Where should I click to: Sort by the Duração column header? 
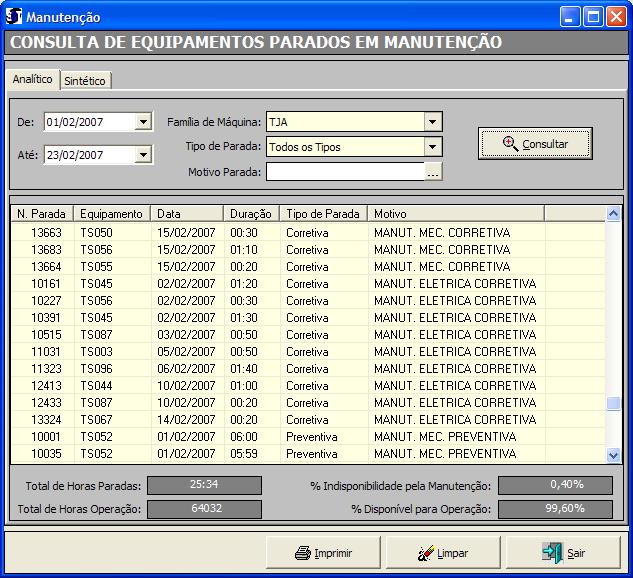pos(250,214)
